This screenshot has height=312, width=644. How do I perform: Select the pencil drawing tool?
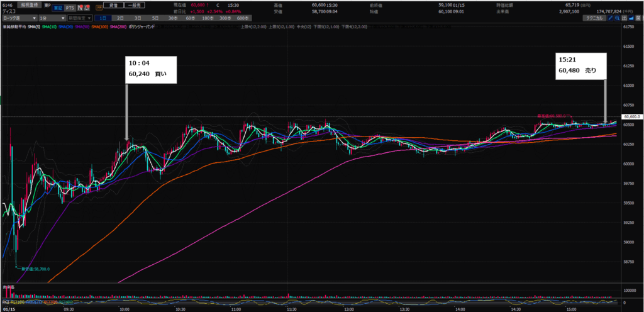611,19
